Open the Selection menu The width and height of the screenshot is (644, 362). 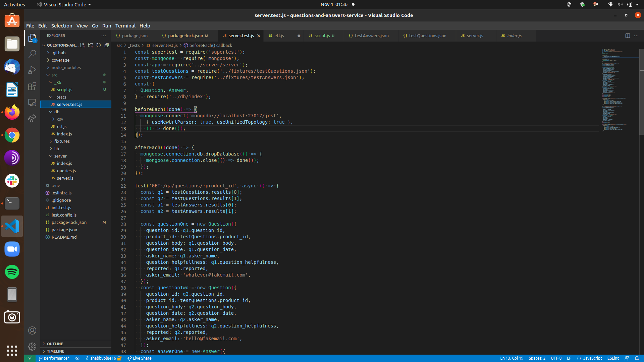click(x=61, y=26)
